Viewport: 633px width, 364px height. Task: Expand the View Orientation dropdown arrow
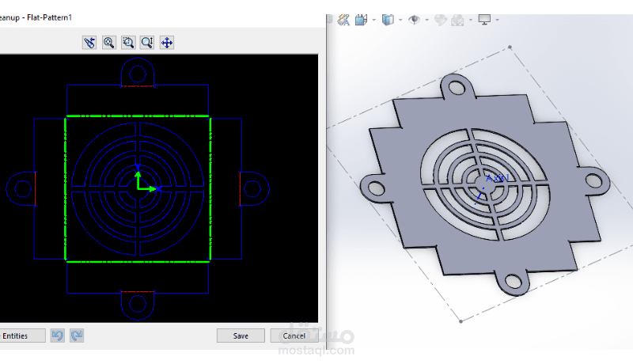click(373, 20)
